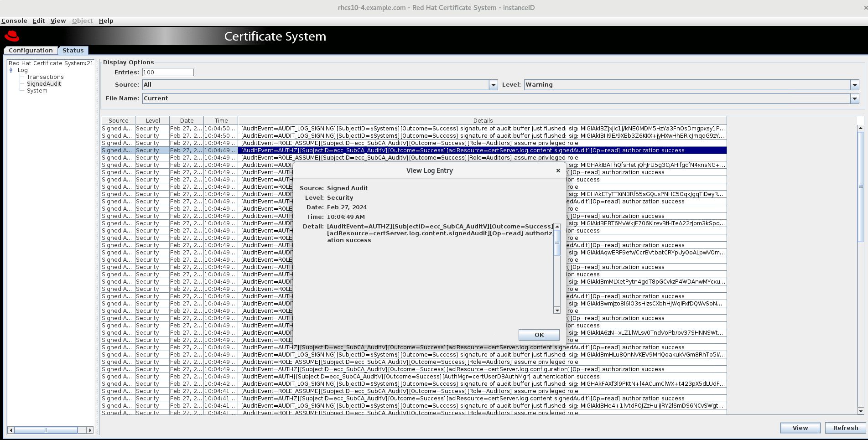
Task: Open the View menu
Action: 58,21
